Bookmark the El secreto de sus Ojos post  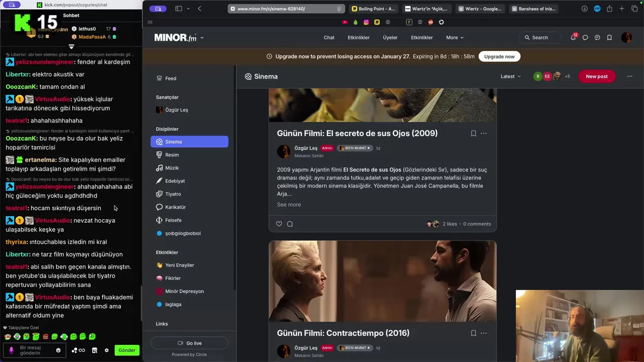[x=473, y=133]
